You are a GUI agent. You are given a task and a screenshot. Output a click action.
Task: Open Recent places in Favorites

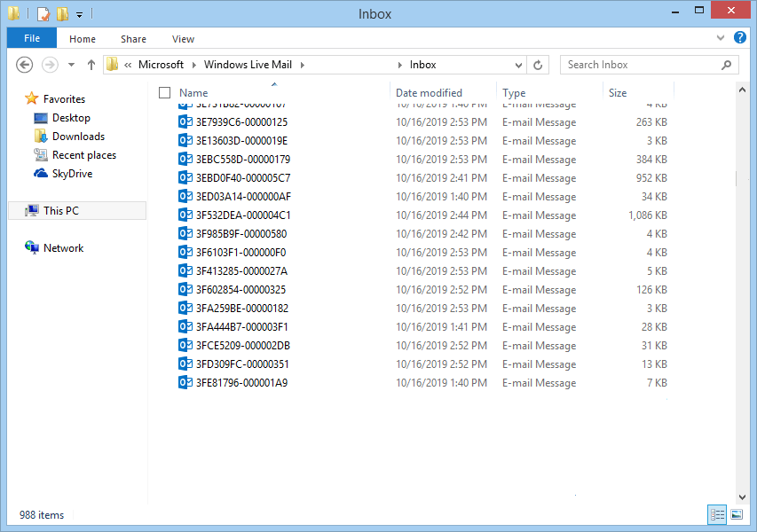84,155
